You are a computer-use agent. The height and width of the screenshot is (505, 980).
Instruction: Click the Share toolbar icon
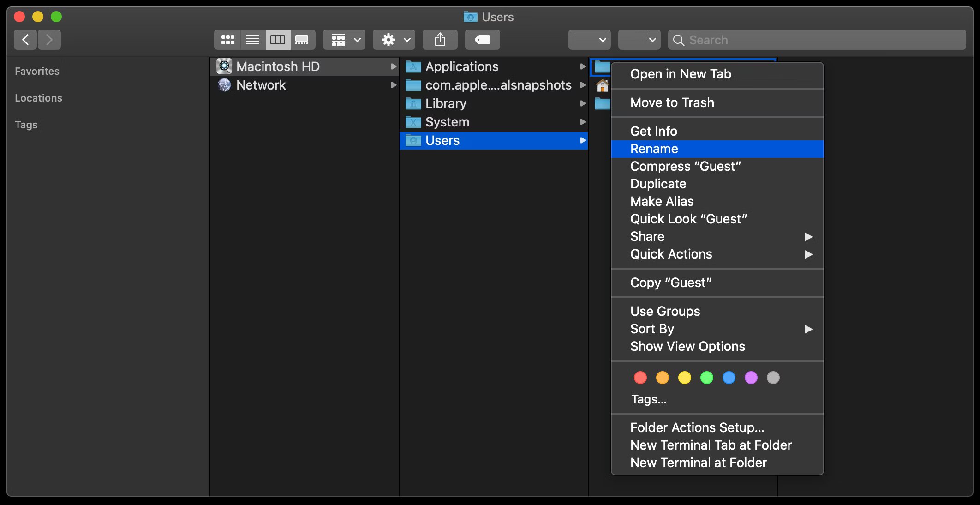[x=440, y=40]
